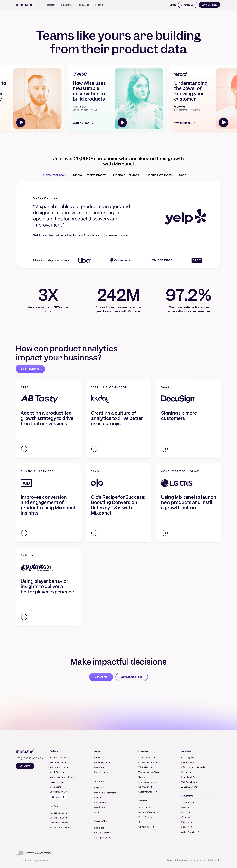The image size is (237, 868).
Task: Click the arrow icon on AB Tasty card
Action: [24, 449]
